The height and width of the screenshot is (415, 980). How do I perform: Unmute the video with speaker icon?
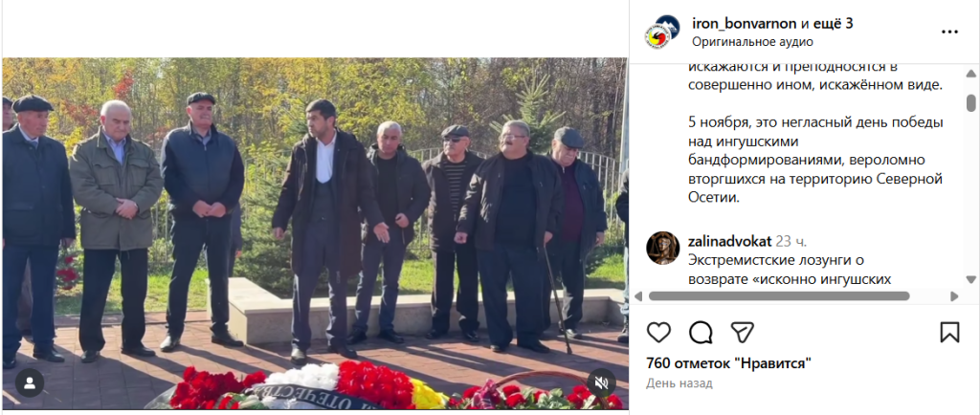pyautogui.click(x=601, y=383)
